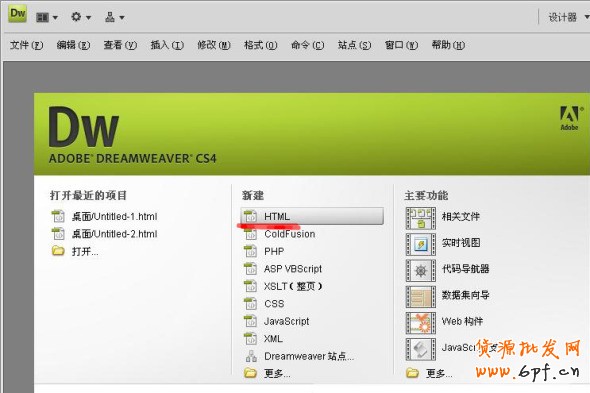
Task: Open the Live View feature icon
Action: coord(421,244)
